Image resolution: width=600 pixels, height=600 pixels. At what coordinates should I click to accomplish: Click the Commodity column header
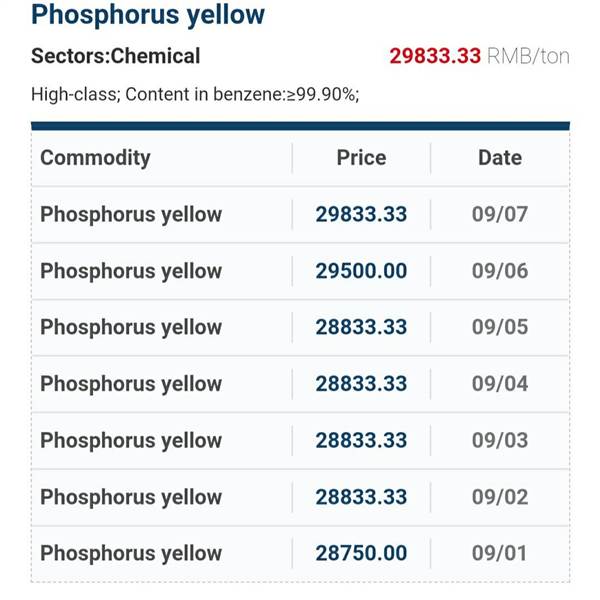click(x=95, y=158)
